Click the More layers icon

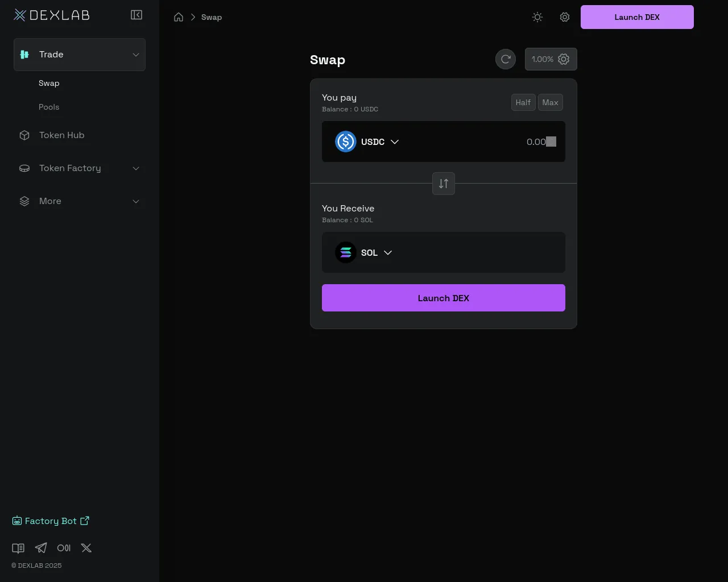24,201
